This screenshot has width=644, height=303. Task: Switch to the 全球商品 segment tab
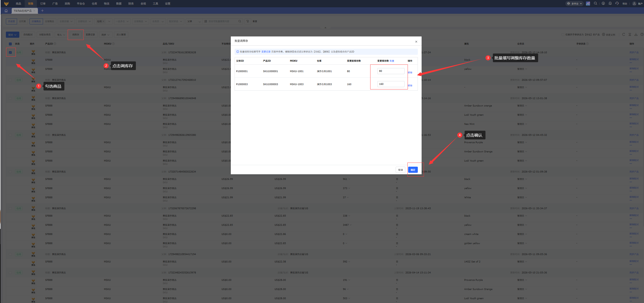click(x=50, y=21)
